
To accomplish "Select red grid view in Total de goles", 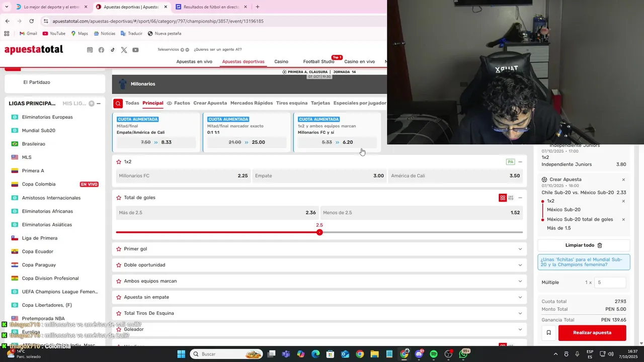I will click(x=502, y=198).
